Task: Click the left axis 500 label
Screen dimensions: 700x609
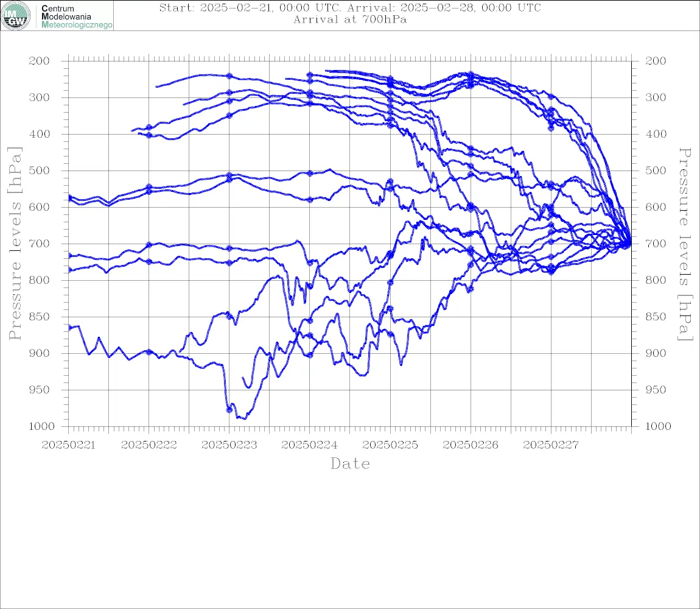Action: coord(40,171)
